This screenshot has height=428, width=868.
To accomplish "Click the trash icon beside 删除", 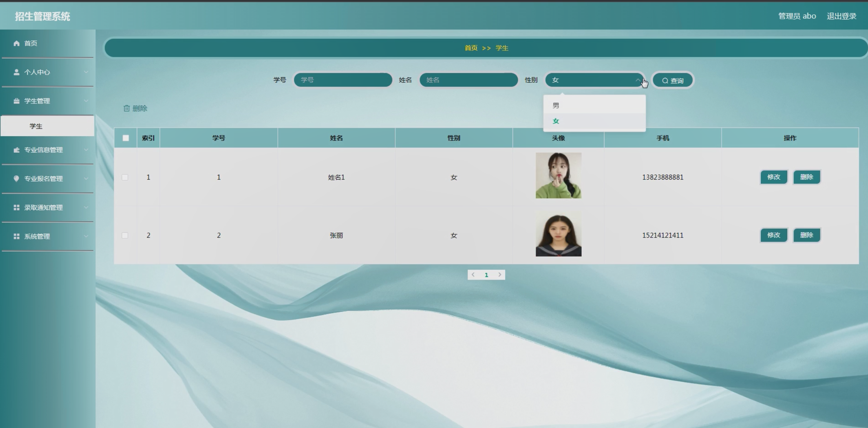I will tap(126, 108).
